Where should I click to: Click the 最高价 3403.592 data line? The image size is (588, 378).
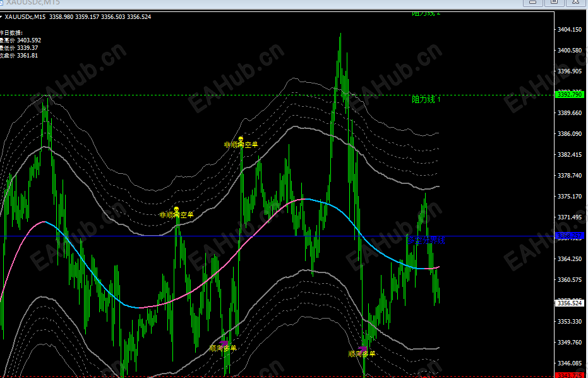[x=21, y=40]
